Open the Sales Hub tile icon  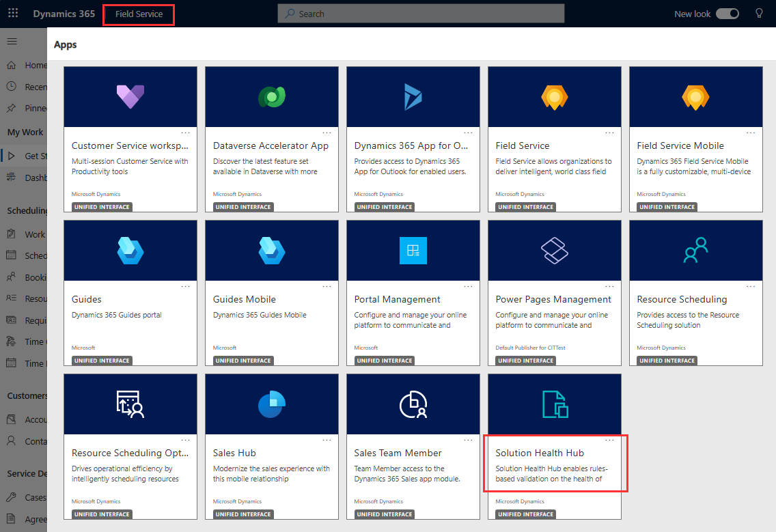coord(272,404)
